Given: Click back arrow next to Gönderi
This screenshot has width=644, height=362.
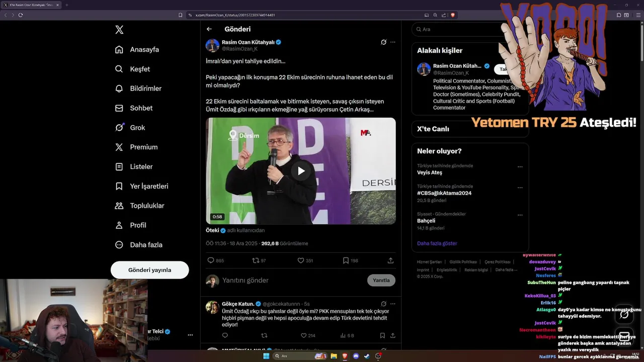Looking at the screenshot, I should 209,29.
